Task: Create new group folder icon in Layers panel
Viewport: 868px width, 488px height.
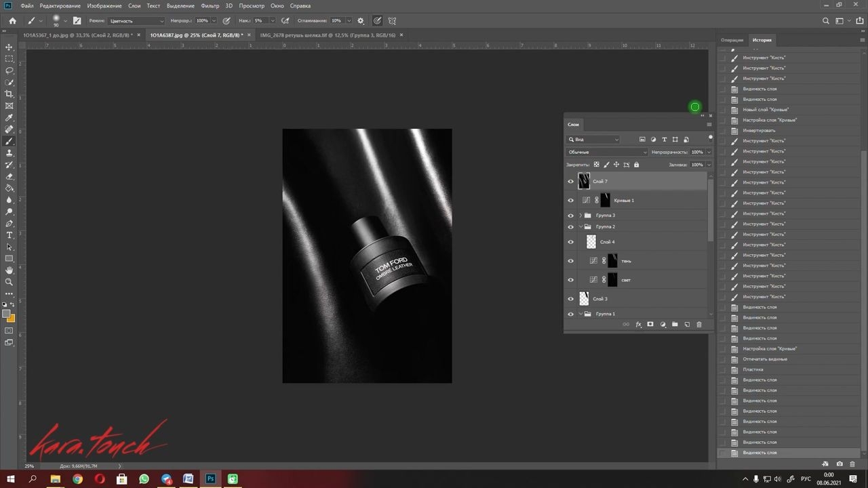Action: point(675,325)
